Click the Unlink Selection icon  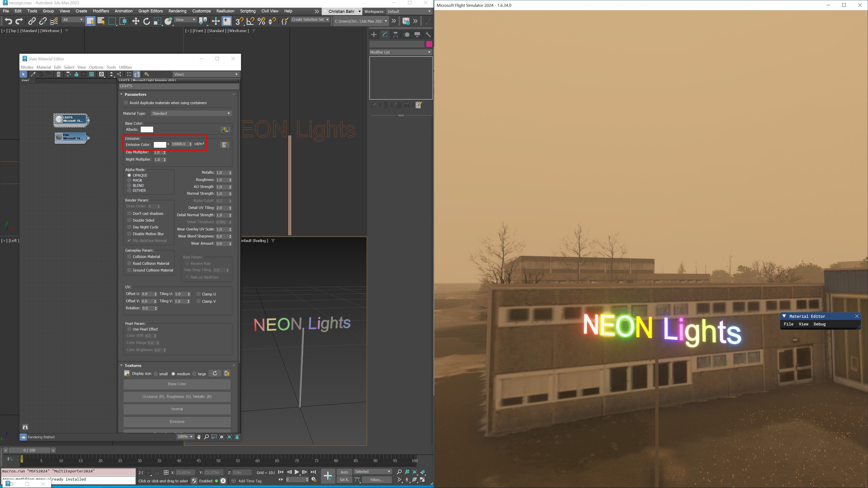pyautogui.click(x=43, y=21)
